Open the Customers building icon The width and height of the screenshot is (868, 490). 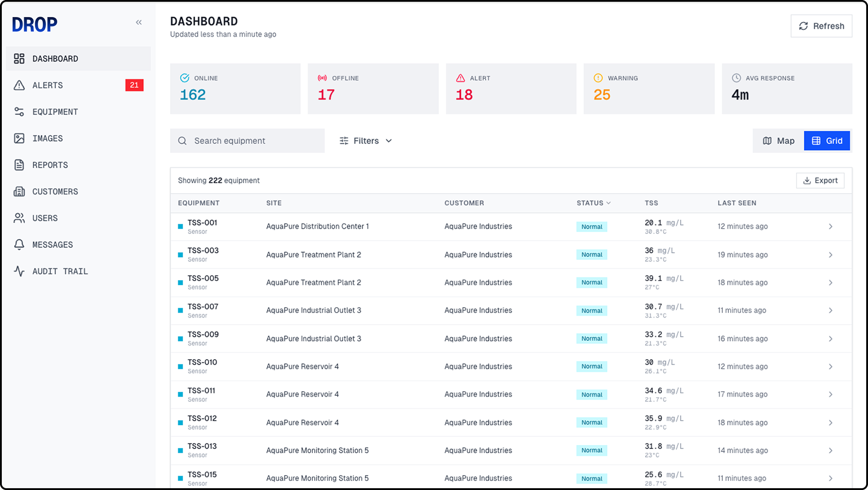click(19, 191)
